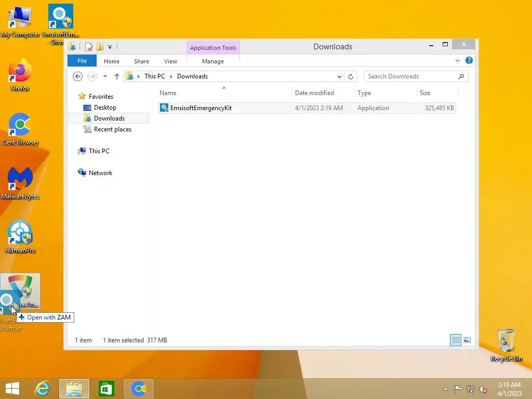Open the File menu tab
The height and width of the screenshot is (399, 532).
point(82,61)
